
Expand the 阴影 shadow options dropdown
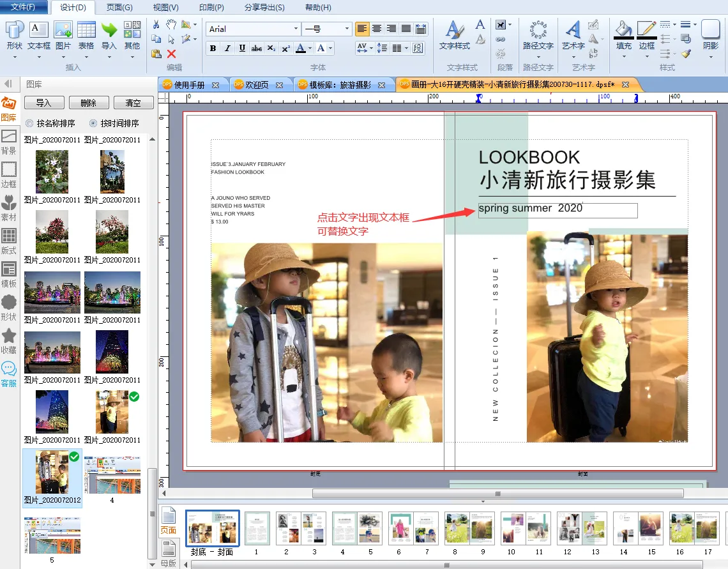coord(710,57)
